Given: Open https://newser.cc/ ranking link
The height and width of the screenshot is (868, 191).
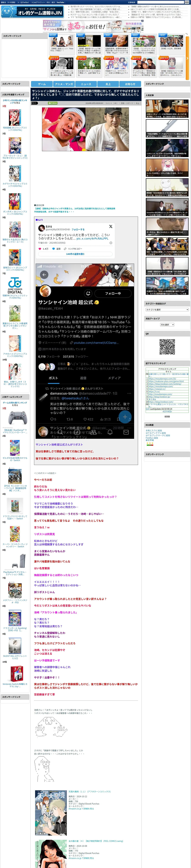Looking at the screenshot, I should [157, 389].
